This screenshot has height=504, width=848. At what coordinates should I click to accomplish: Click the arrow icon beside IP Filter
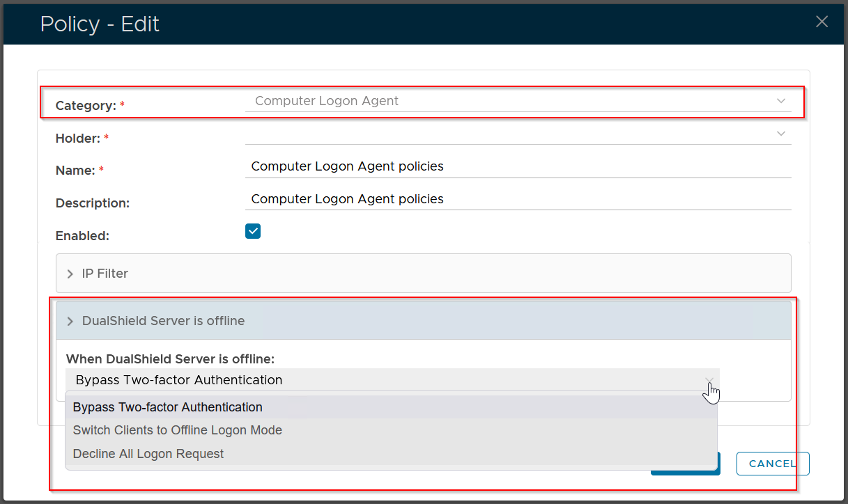[70, 274]
